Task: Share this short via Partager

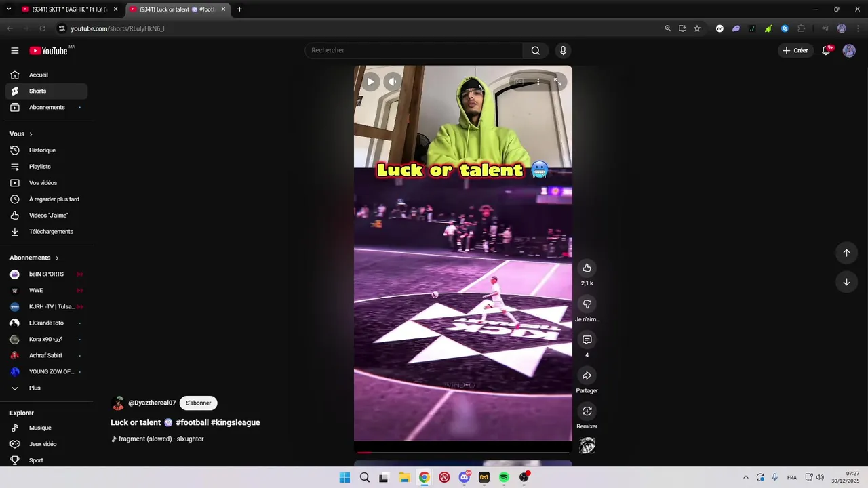Action: [587, 375]
